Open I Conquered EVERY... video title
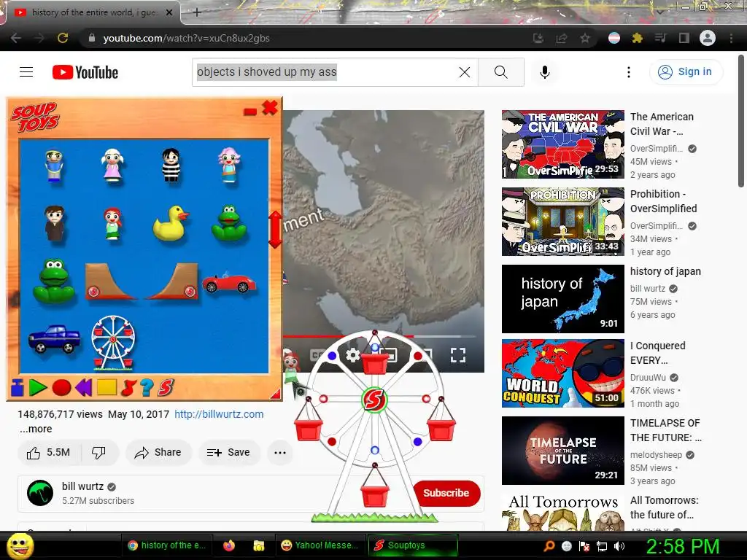 [x=657, y=353]
